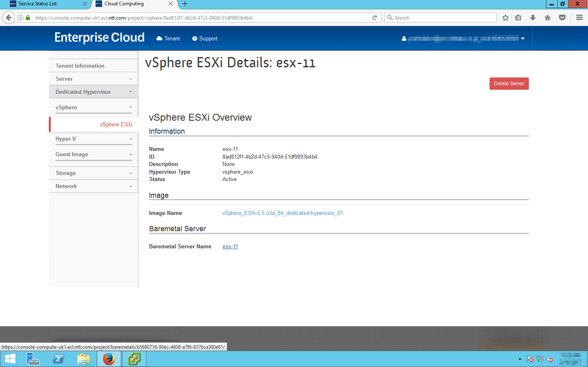Open the Firefox hamburger menu

(579, 18)
